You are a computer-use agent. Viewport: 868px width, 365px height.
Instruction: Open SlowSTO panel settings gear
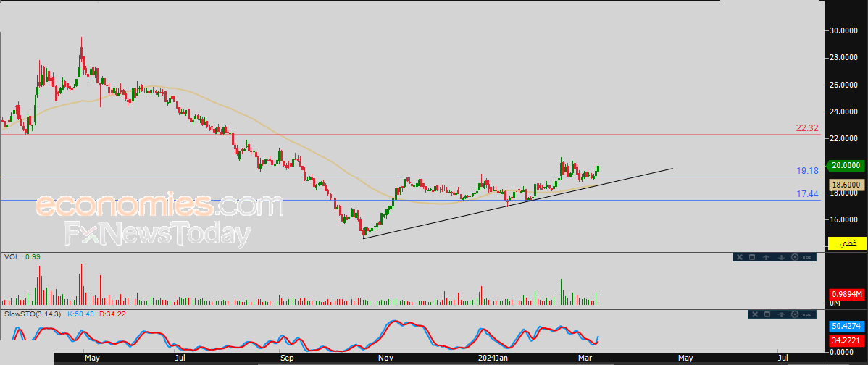(x=796, y=314)
